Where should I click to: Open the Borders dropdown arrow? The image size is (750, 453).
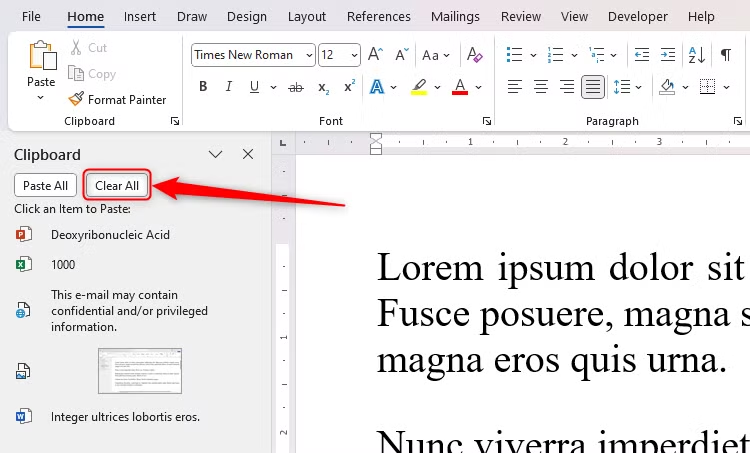[x=727, y=87]
